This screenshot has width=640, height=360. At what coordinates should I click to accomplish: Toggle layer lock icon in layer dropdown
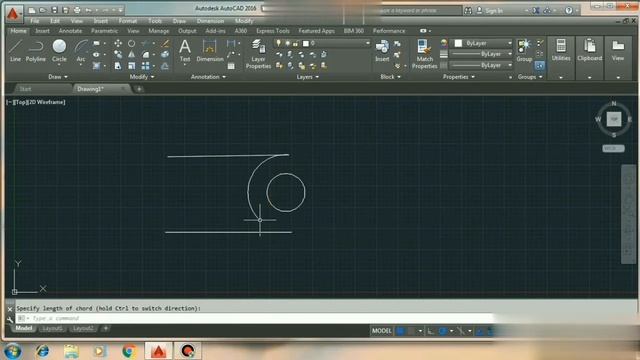296,43
